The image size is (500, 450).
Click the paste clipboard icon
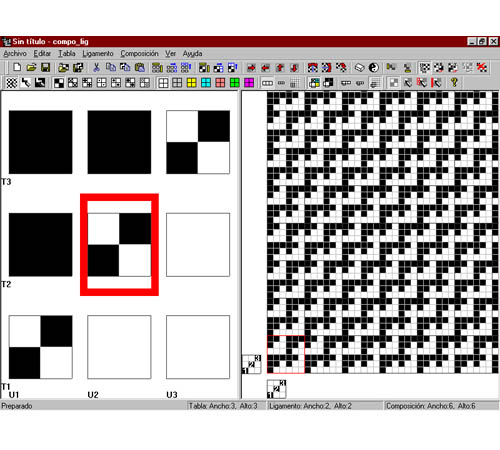pos(140,67)
